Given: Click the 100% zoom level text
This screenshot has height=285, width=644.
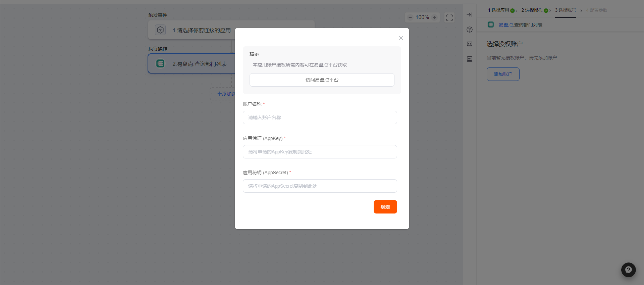Looking at the screenshot, I should click(422, 17).
